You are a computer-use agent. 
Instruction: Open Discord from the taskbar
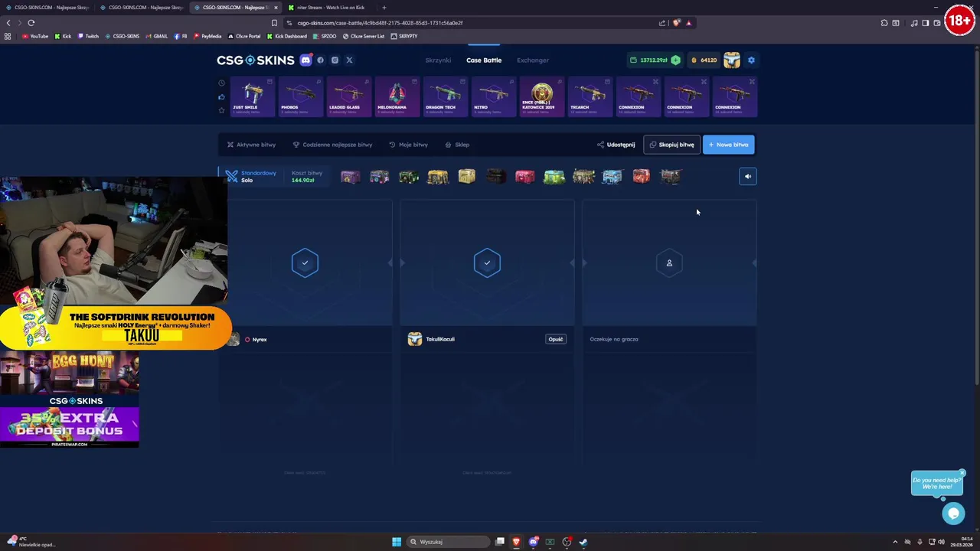coord(533,542)
